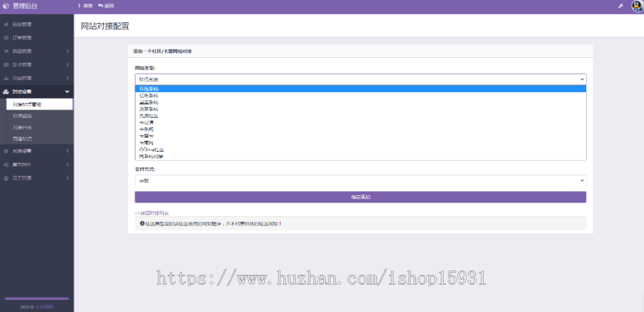The width and height of the screenshot is (644, 312).
Task: Click the list icon for 订单管理
Action: (6, 38)
